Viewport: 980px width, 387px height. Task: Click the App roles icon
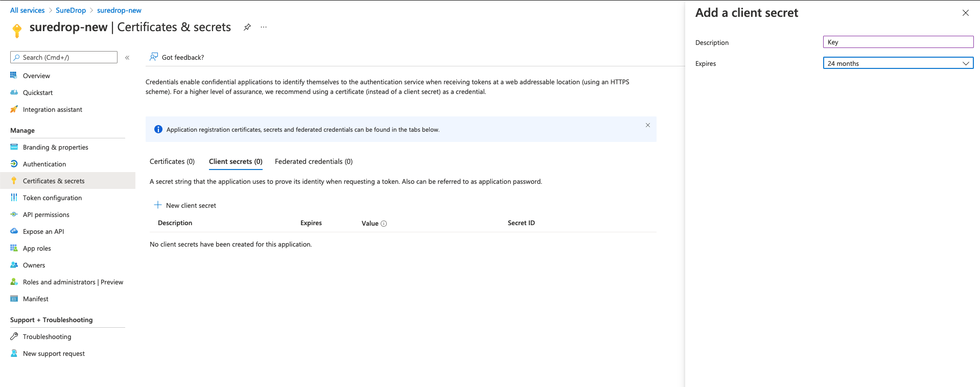[14, 248]
